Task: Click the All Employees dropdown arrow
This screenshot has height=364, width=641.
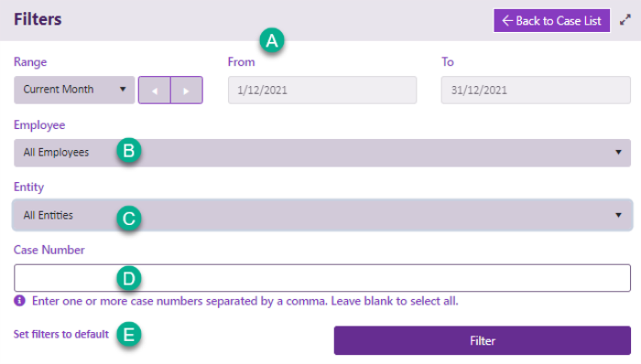Action: [x=618, y=152]
